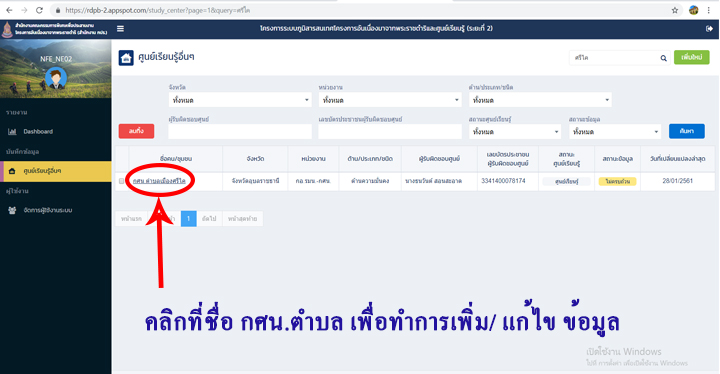Click the grey learning center status badge
Image resolution: width=720 pixels, height=374 pixels.
[x=567, y=181]
